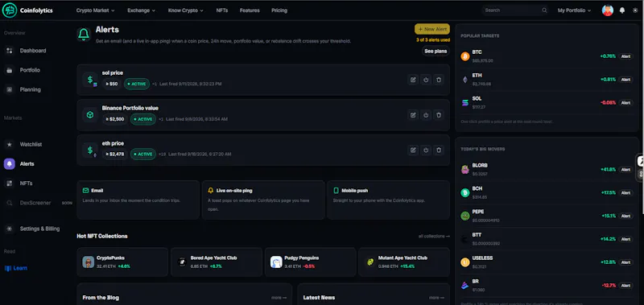
Task: Click the ETH coin icon
Action: click(465, 80)
